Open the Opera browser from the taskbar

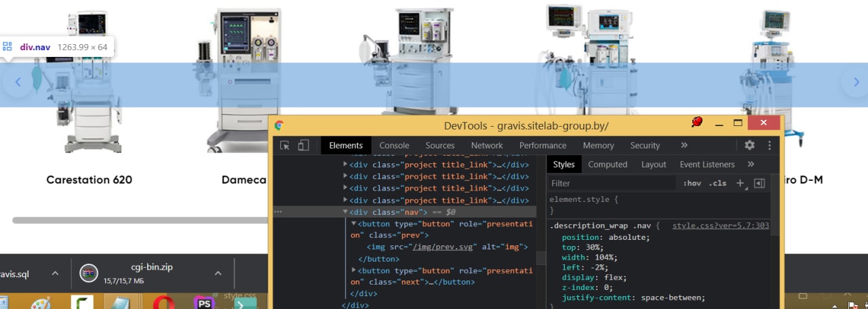(x=162, y=302)
